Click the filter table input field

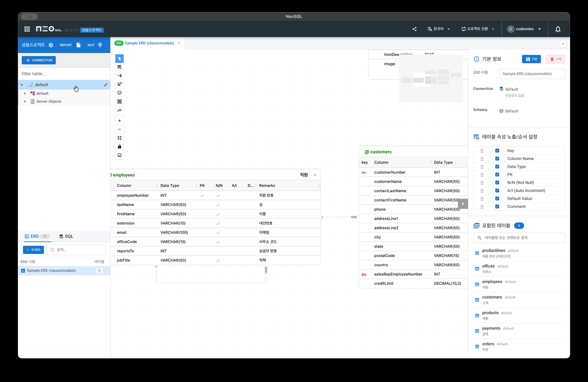pos(64,74)
